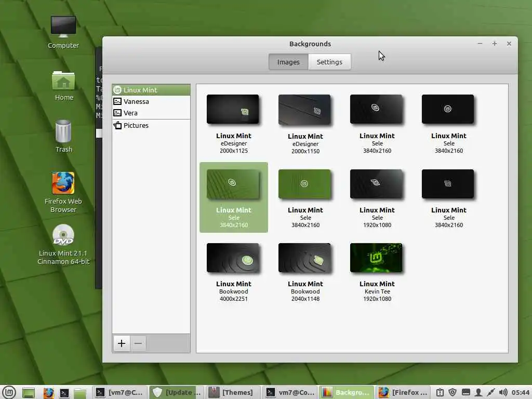
Task: Choose the eDesigner 2000x1150 wallpaper
Action: (x=305, y=124)
